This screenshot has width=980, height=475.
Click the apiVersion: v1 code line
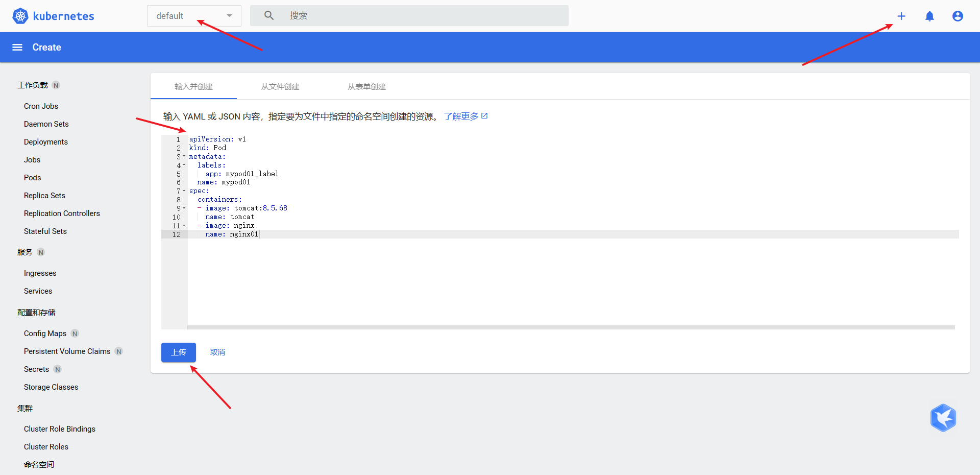pyautogui.click(x=217, y=139)
